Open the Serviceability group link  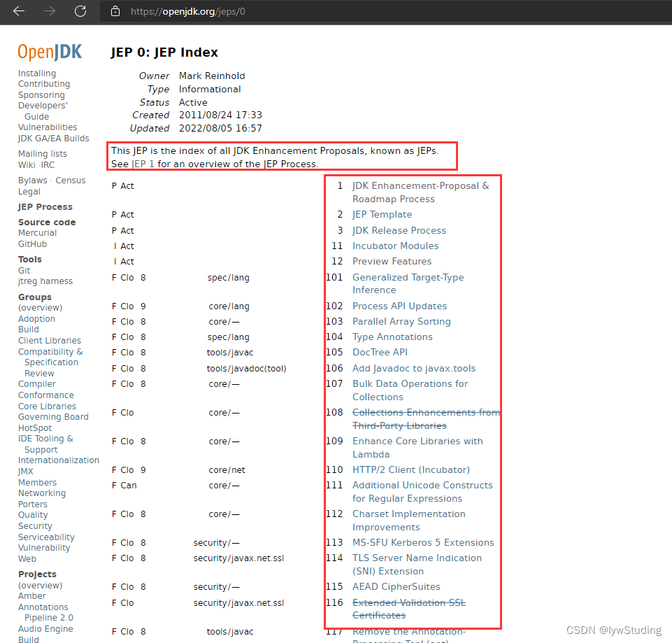[x=46, y=537]
